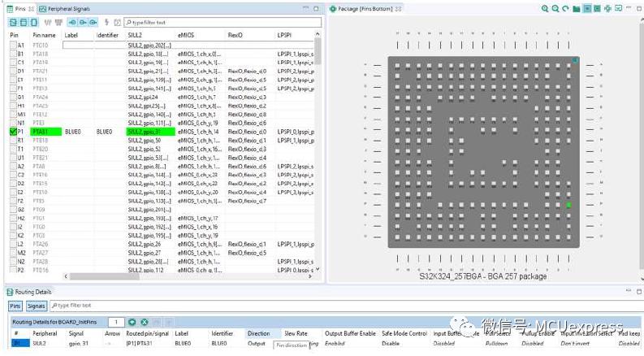Click the second view-layout icon in Pins toolbar
This screenshot has width=644, height=356.
point(24,22)
